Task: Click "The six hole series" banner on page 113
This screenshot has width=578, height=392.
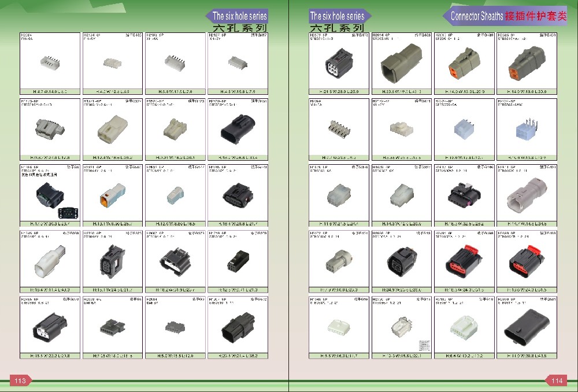Action: pos(238,16)
